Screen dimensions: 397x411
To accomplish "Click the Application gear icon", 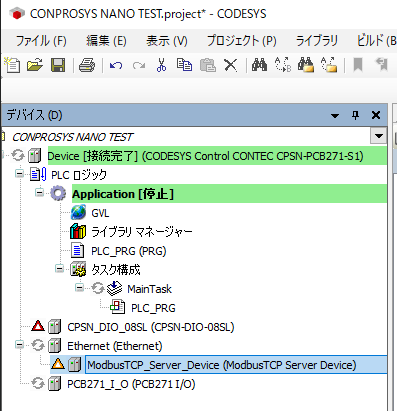I will coord(58,193).
